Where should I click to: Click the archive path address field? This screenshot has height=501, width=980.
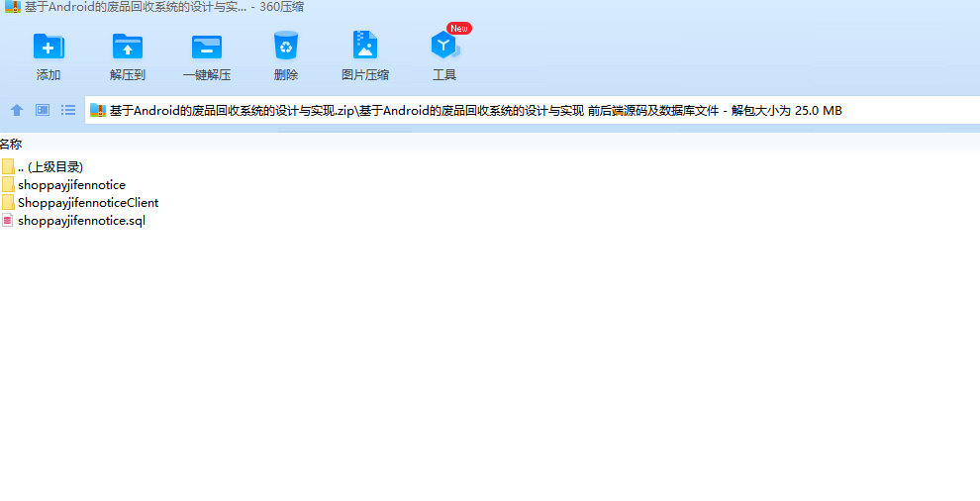tap(533, 111)
